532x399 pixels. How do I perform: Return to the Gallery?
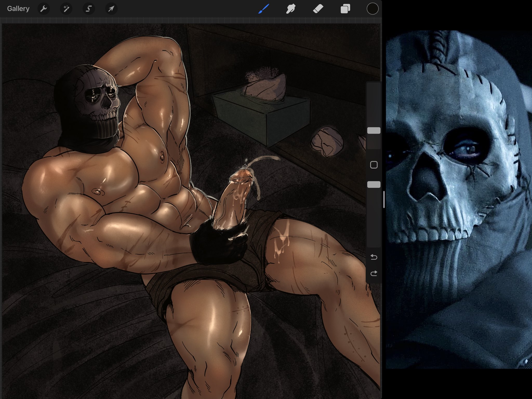(18, 9)
